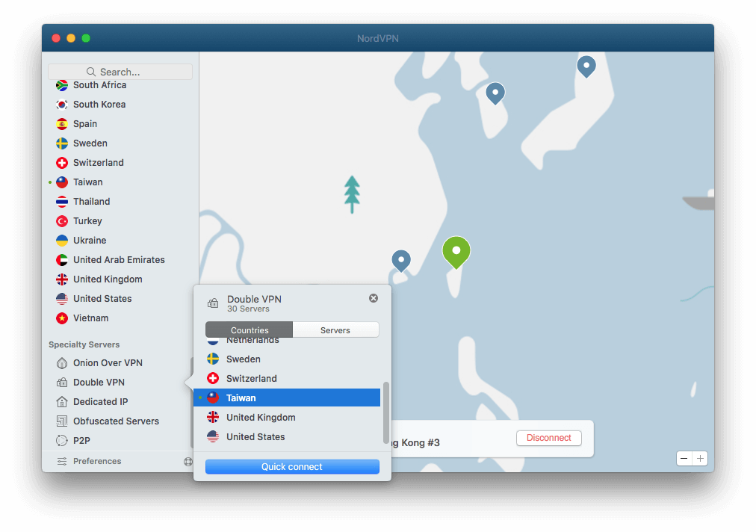
Task: Click the blue South Korea pin on map
Action: coord(495,93)
